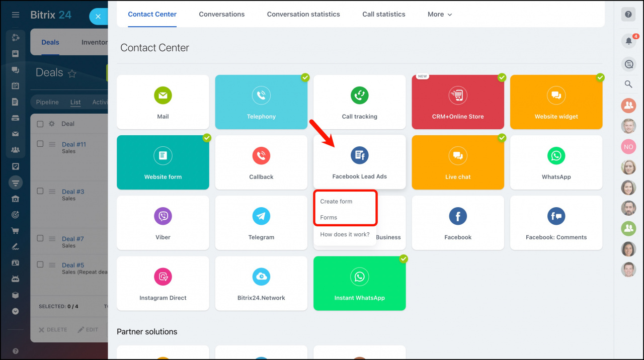Open the Call tracking tile
Screen dimensions: 644x360
[360, 102]
